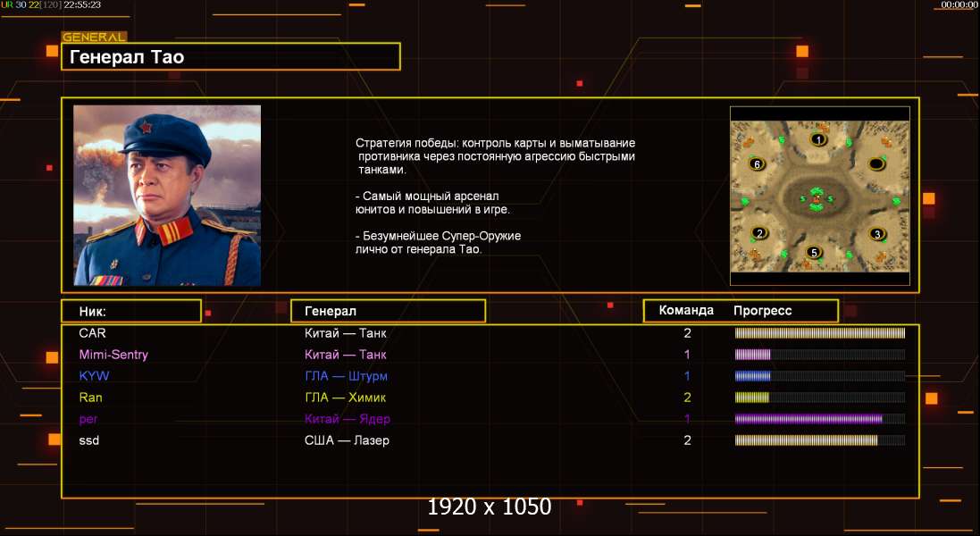980x536 pixels.
Task: Click team number 2 in CAR's row
Action: pyautogui.click(x=688, y=333)
